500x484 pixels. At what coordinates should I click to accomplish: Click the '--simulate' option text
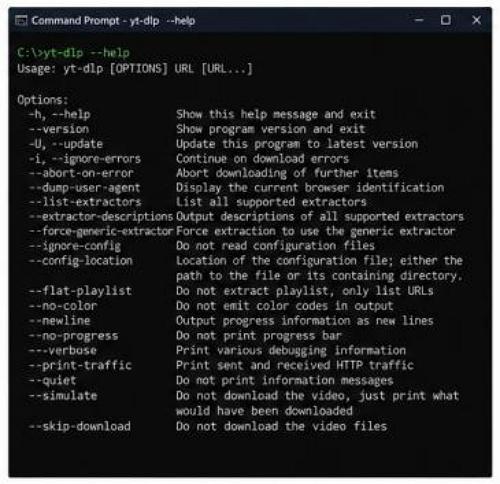[63, 395]
